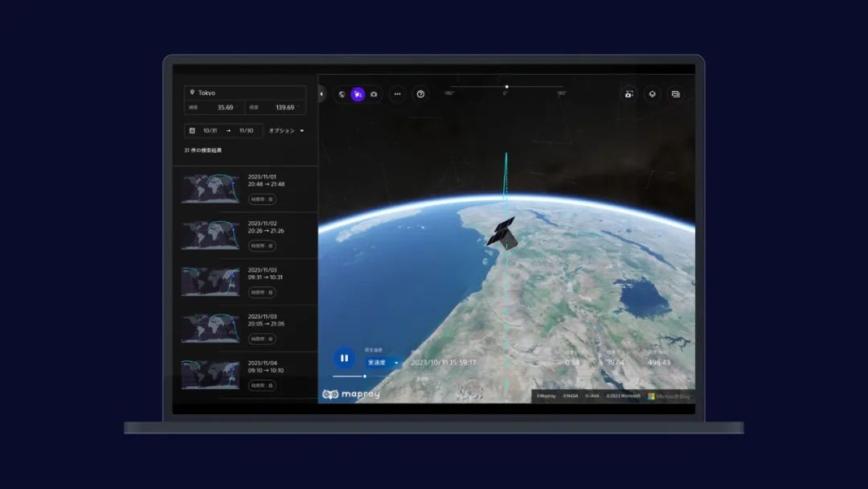Select the 2023/11/02 20:26 pass result
Viewport: 868px width, 489px height.
pyautogui.click(x=245, y=235)
